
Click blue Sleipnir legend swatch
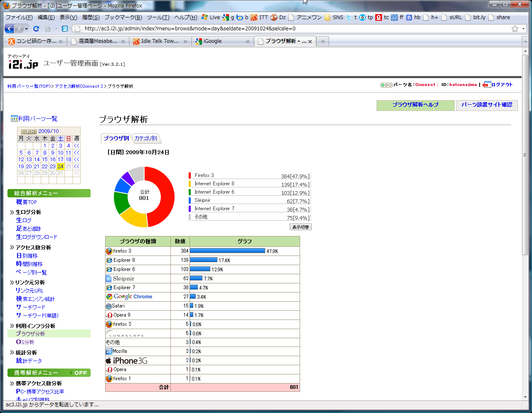click(x=190, y=200)
